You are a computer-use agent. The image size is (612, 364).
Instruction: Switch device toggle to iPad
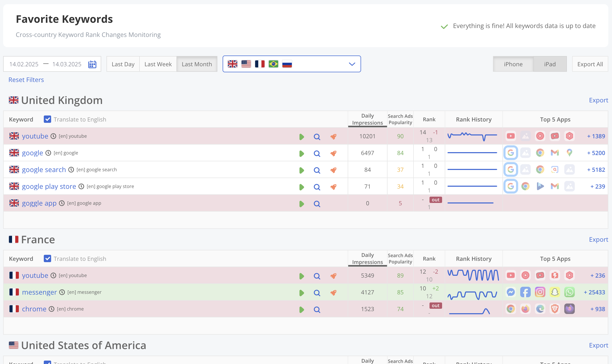coord(550,64)
